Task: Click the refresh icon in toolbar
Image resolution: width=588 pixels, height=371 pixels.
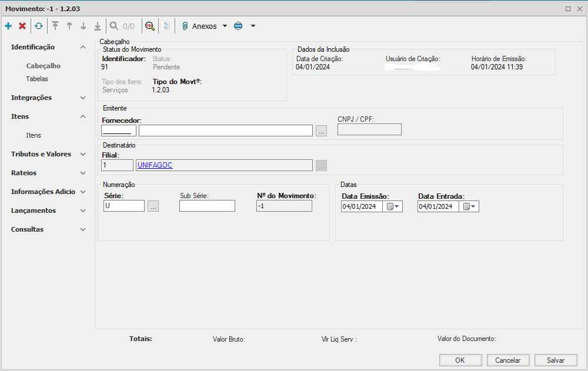Action: [x=39, y=26]
